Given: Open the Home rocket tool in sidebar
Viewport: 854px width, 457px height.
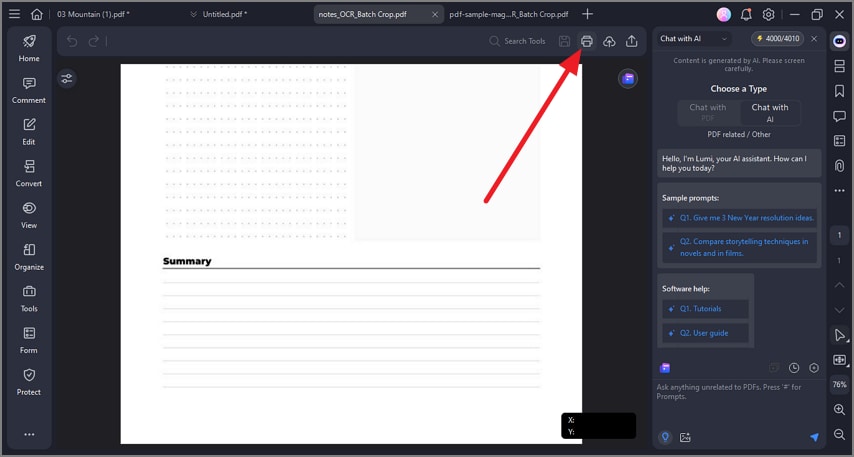Looking at the screenshot, I should click(x=29, y=48).
